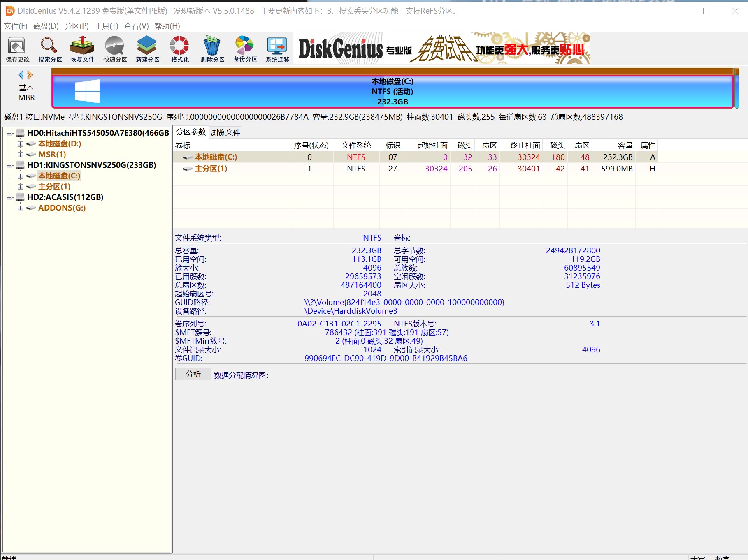The height and width of the screenshot is (560, 748).
Task: Open the 快速分区 disc icon
Action: (115, 49)
